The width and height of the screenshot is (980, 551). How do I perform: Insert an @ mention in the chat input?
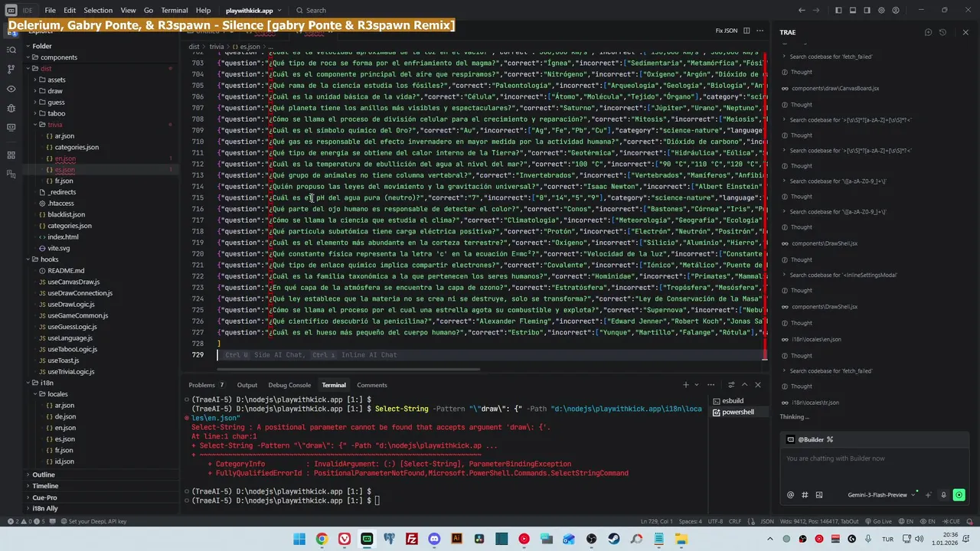click(791, 495)
